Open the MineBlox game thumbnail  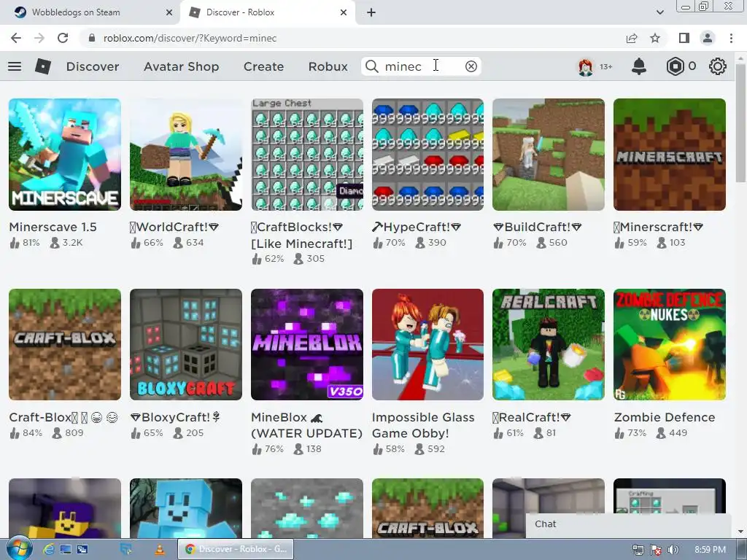click(307, 344)
